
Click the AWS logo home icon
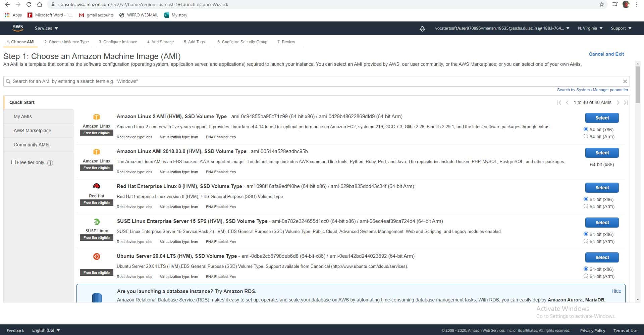click(18, 28)
